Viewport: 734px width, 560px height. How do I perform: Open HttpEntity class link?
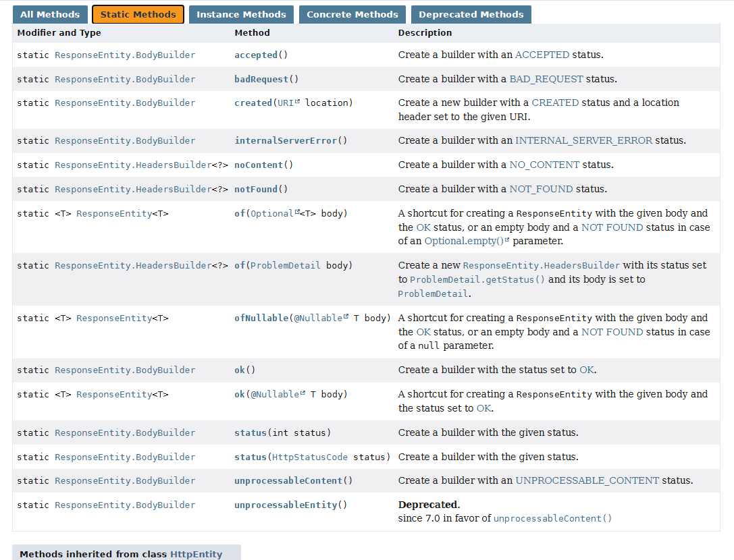point(196,555)
